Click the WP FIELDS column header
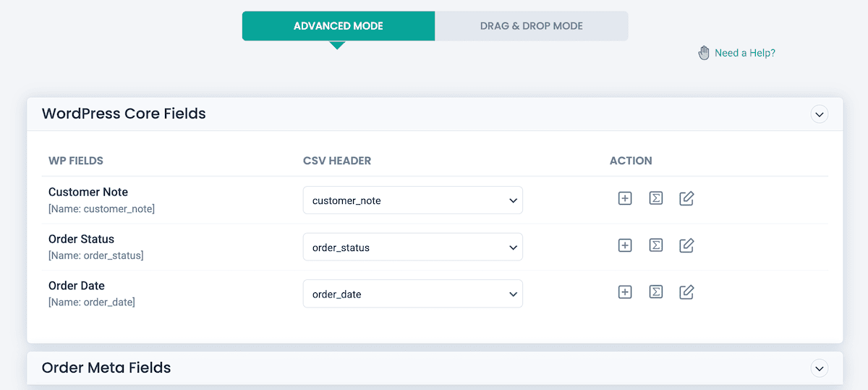 pyautogui.click(x=76, y=161)
